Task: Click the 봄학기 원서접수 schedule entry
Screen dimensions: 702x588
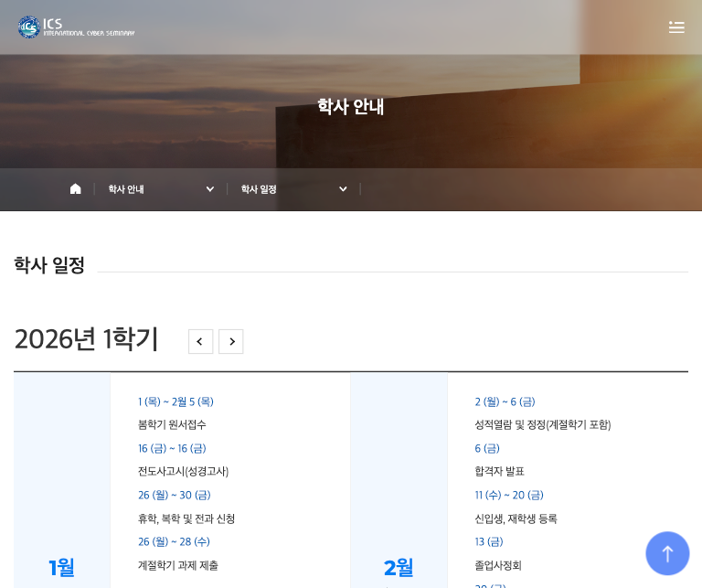Action: (x=172, y=425)
